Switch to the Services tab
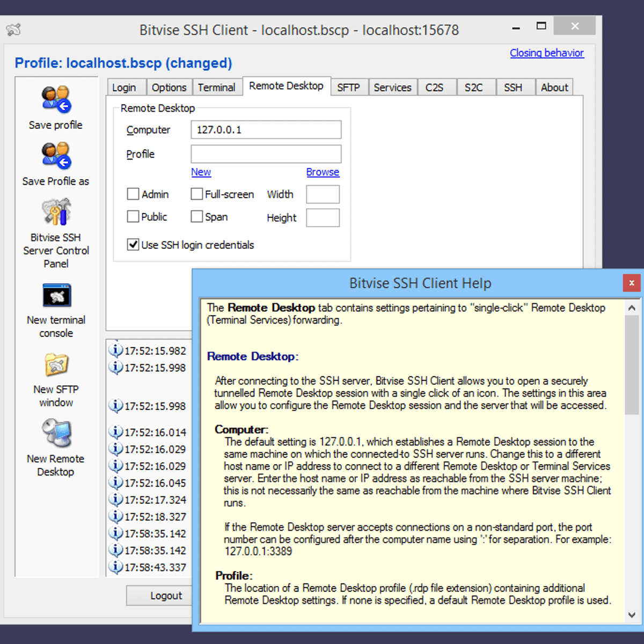 coord(393,87)
